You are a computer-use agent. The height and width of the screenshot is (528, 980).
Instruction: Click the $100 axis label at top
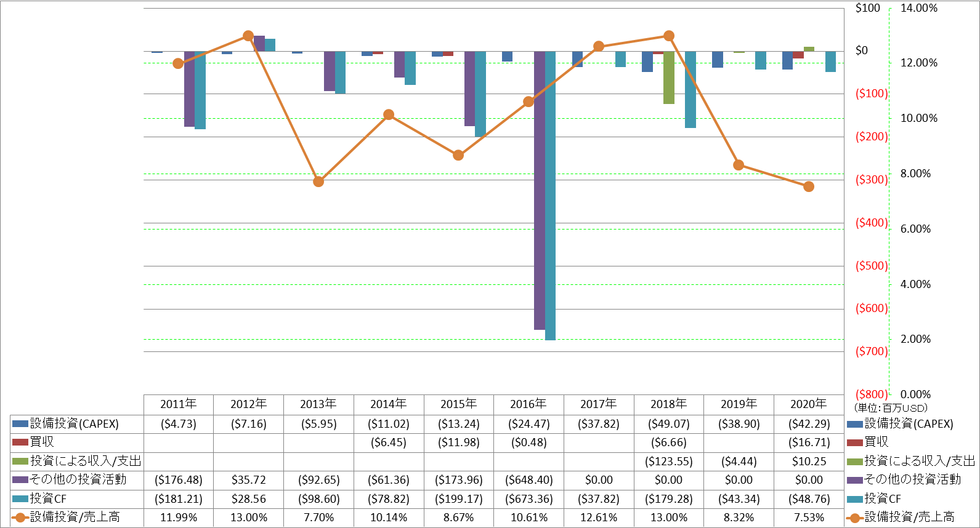pos(868,8)
